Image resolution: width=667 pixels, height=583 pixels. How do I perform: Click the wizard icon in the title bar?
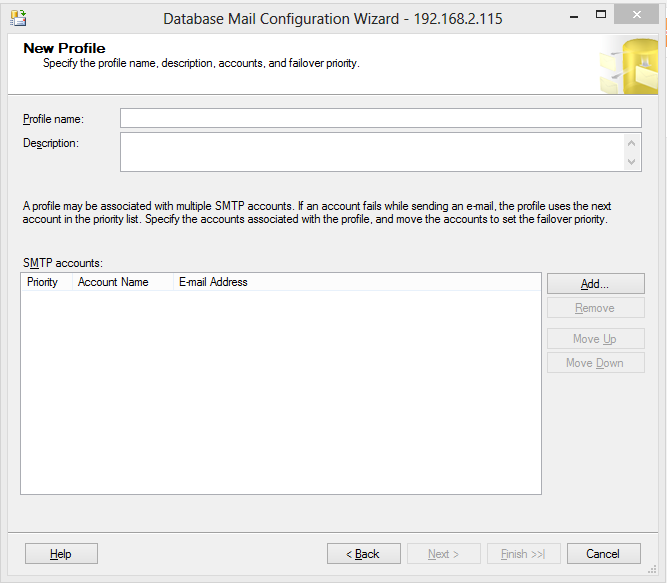[18, 18]
